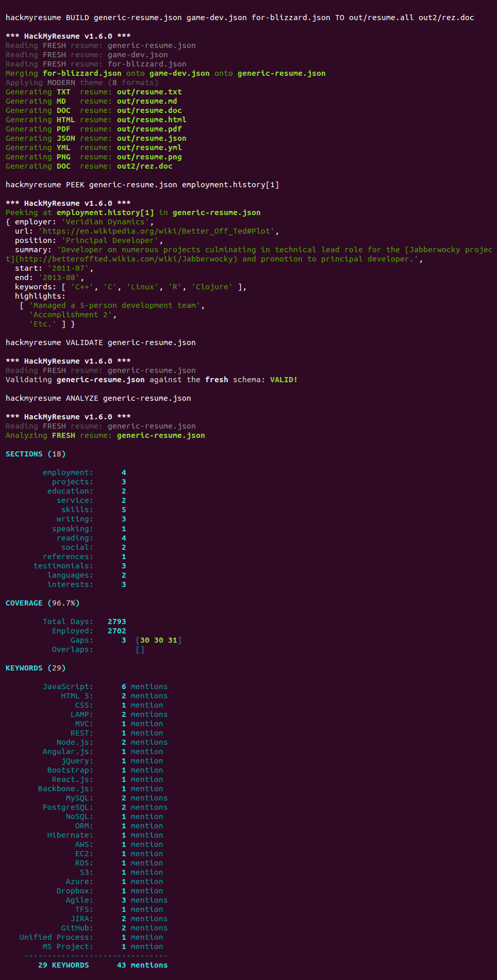Click 'Applying MODERN theme (8 formats)' line
The width and height of the screenshot is (497, 980).
[x=82, y=83]
